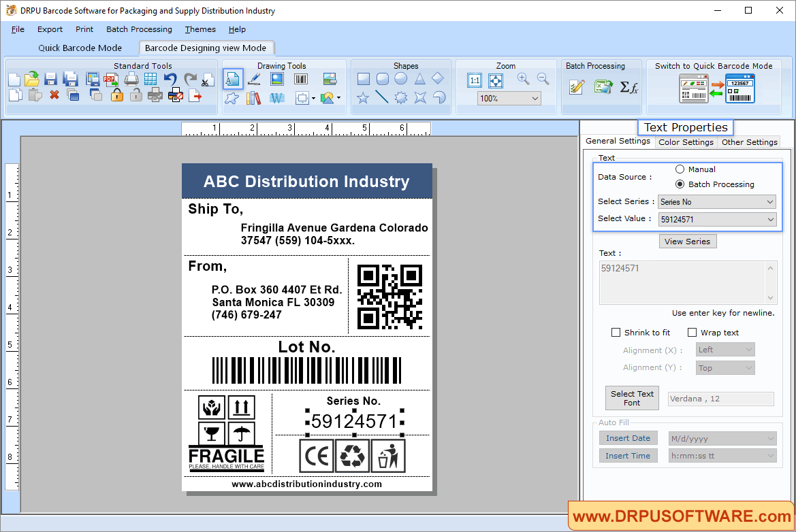
Task: Switch to Quick Barcode Mode tab
Action: pyautogui.click(x=80, y=48)
